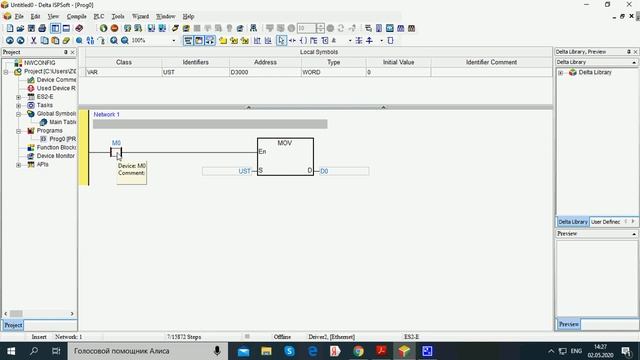Insert a coil with the coil tool

[303, 40]
